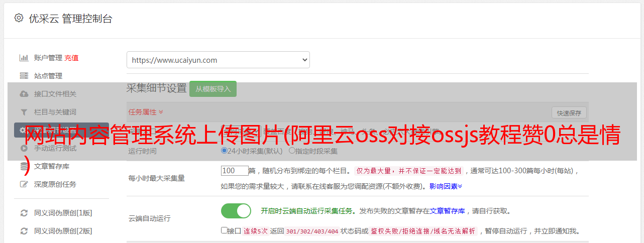Select the 指定时段采集 radio option
The width and height of the screenshot is (644, 243).
tap(292, 151)
